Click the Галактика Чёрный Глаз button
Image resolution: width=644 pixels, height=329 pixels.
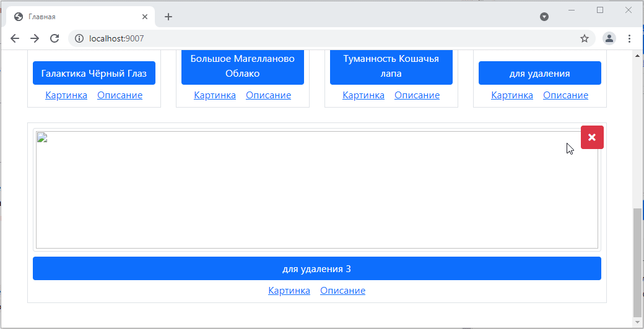click(x=94, y=73)
